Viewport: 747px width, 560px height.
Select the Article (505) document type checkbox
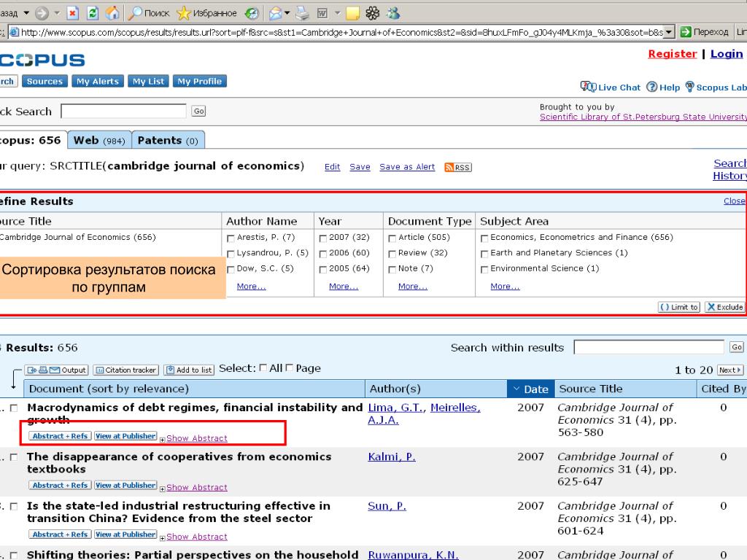(392, 238)
